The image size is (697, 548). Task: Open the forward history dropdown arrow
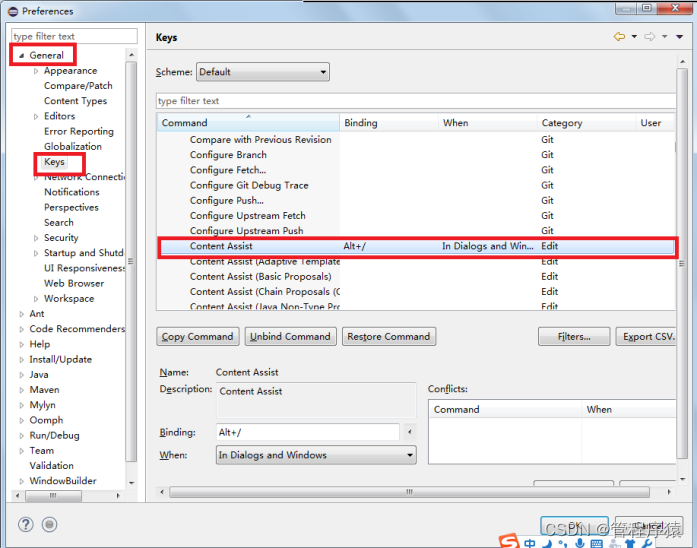(x=665, y=37)
